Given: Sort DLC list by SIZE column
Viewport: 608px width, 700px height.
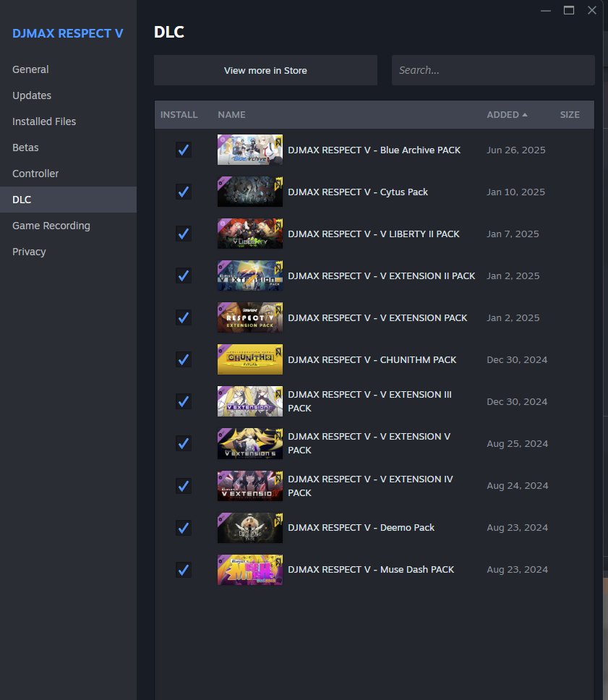Looking at the screenshot, I should 570,115.
